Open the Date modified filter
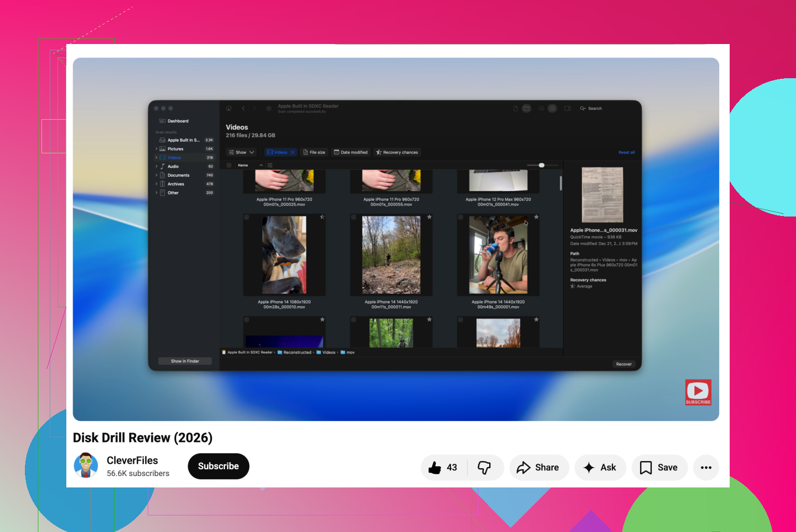 pos(351,152)
